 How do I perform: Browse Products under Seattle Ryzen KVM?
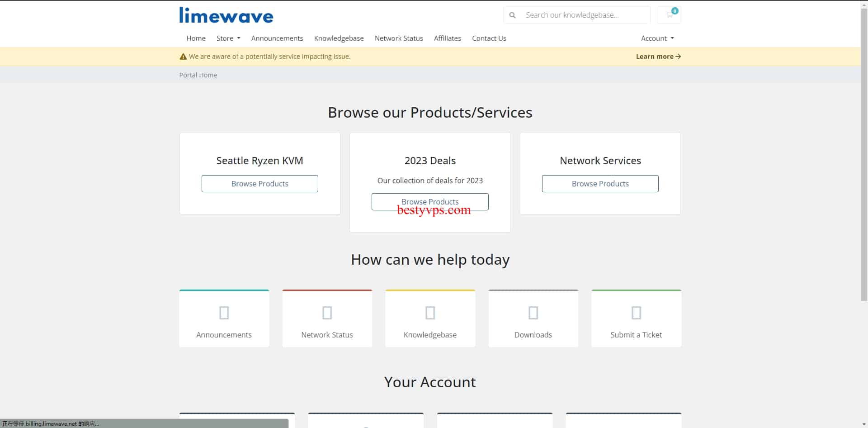(x=260, y=184)
